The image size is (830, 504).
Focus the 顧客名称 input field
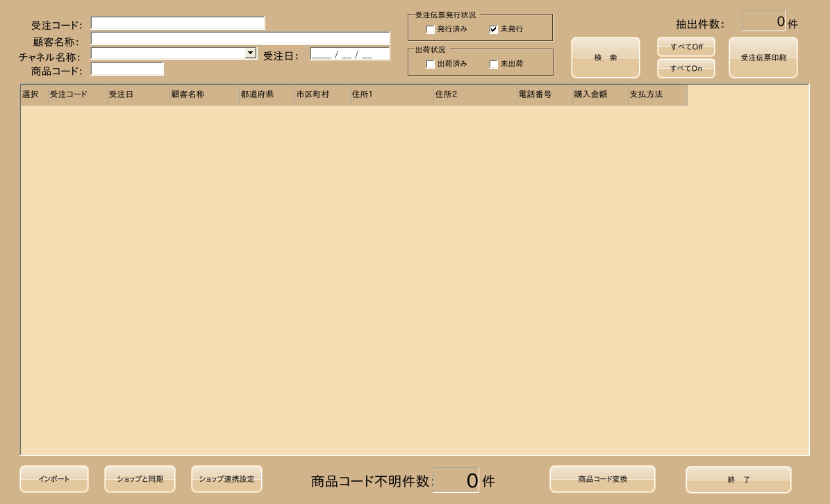point(240,38)
